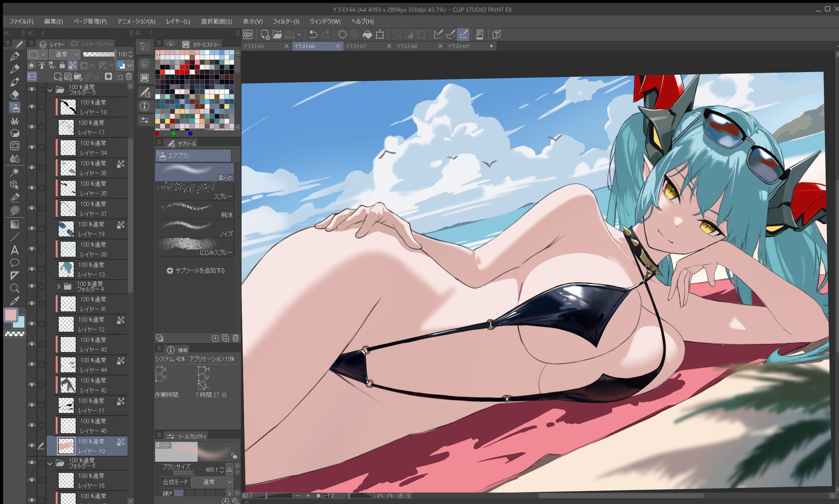Check the selection box beside レイヤー 11
Screen dimensions: 839x504
41,405
